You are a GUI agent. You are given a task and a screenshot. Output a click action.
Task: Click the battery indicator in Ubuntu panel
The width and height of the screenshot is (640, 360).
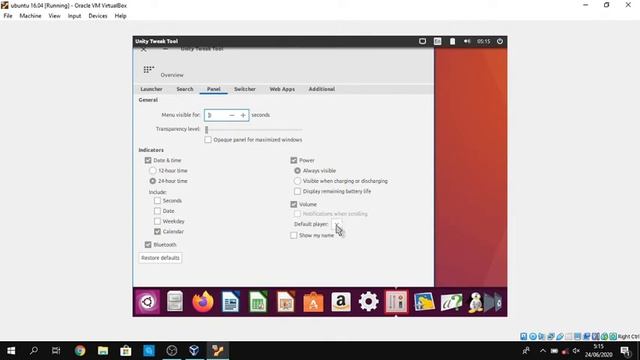point(452,41)
